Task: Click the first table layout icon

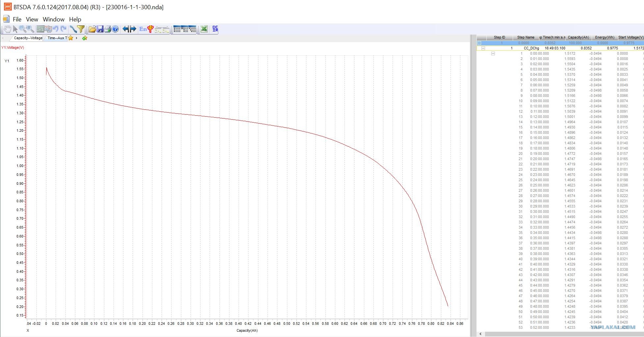Action: coord(177,29)
